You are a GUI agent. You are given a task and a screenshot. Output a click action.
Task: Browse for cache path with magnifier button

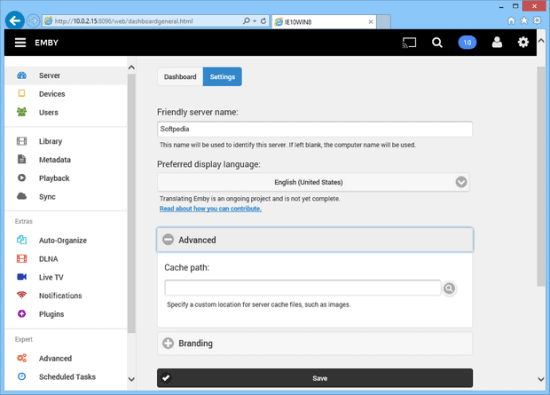[449, 288]
